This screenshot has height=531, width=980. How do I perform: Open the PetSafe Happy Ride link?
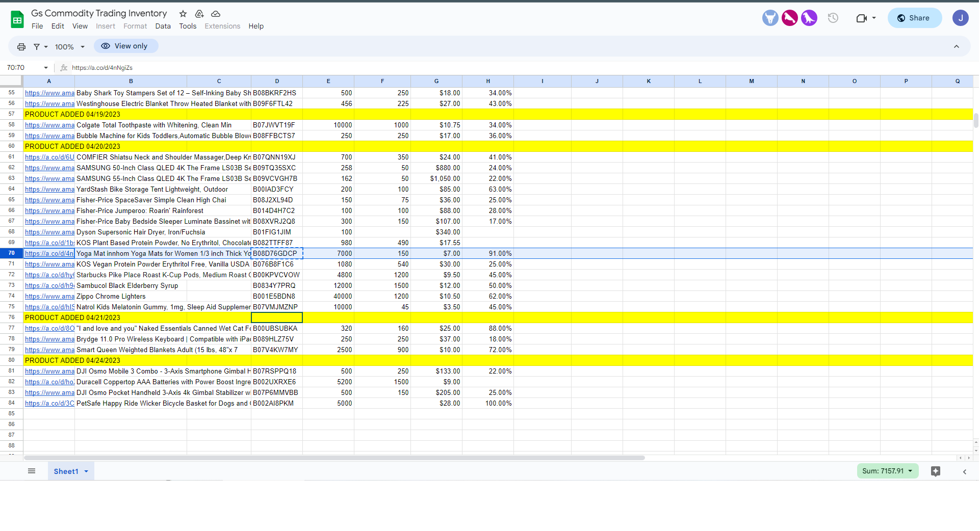click(x=49, y=404)
